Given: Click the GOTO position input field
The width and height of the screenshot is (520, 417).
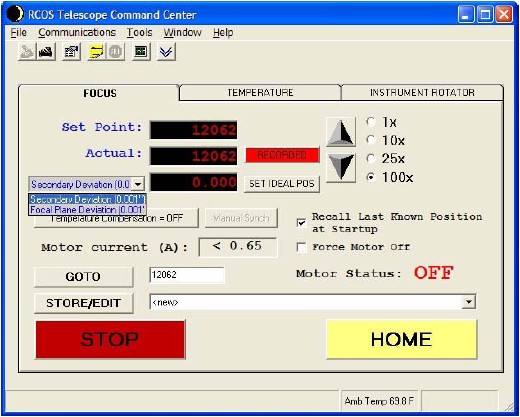Looking at the screenshot, I should [x=187, y=275].
